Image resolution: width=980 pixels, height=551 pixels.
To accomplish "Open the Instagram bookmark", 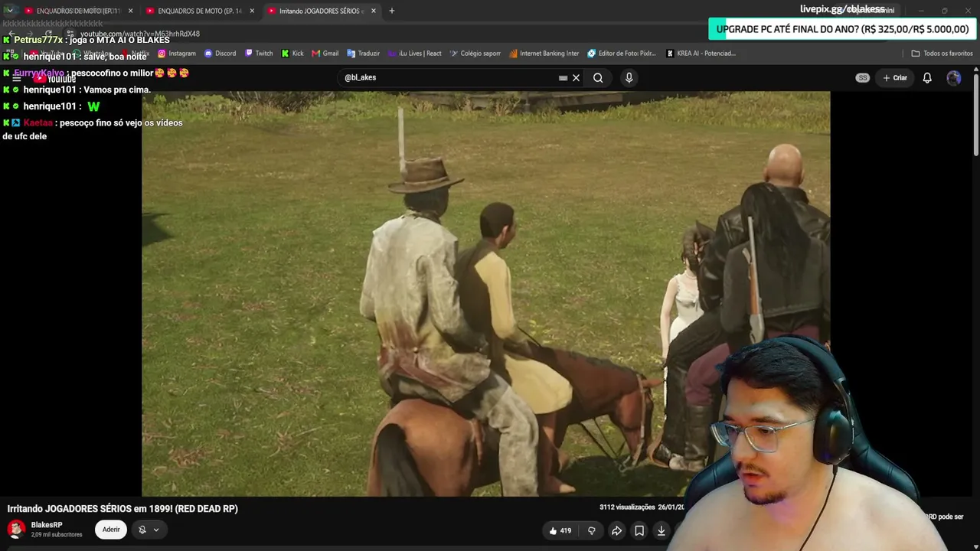I will point(177,54).
